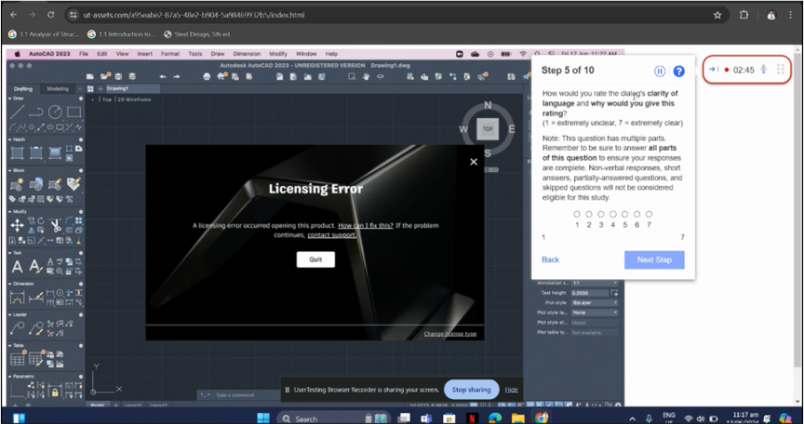Select the Leader tool in Leader panel

17,328
